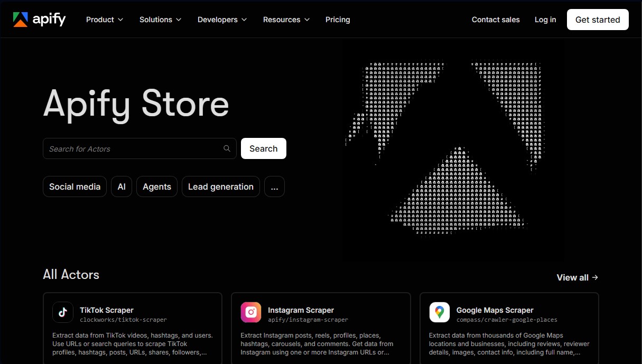
Task: Select the Agents category chip
Action: [x=157, y=186]
